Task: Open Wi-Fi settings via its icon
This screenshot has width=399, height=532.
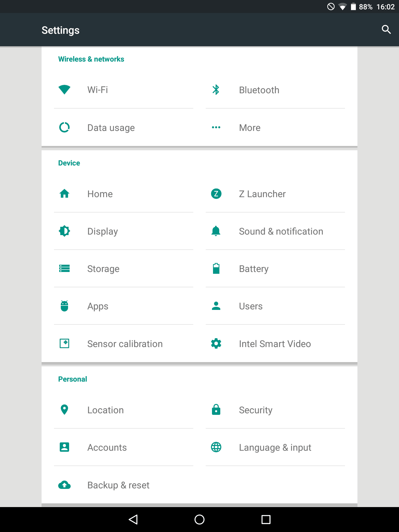Action: 64,90
